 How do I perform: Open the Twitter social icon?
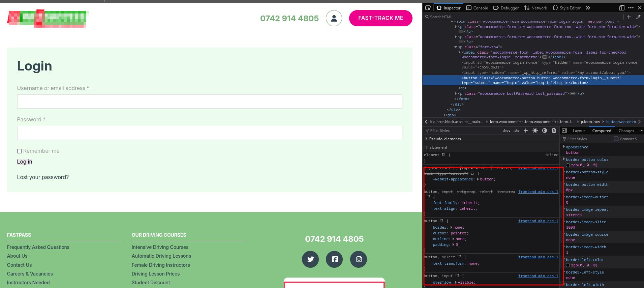coord(310,259)
